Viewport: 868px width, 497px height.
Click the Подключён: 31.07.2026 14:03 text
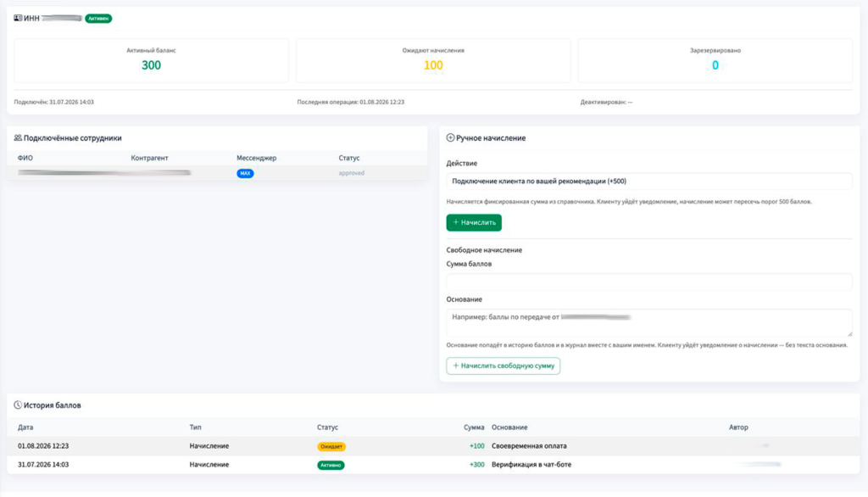tap(53, 102)
